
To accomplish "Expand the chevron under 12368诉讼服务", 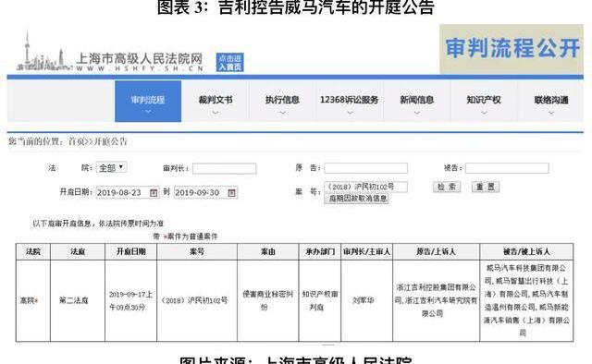I will 350,113.
